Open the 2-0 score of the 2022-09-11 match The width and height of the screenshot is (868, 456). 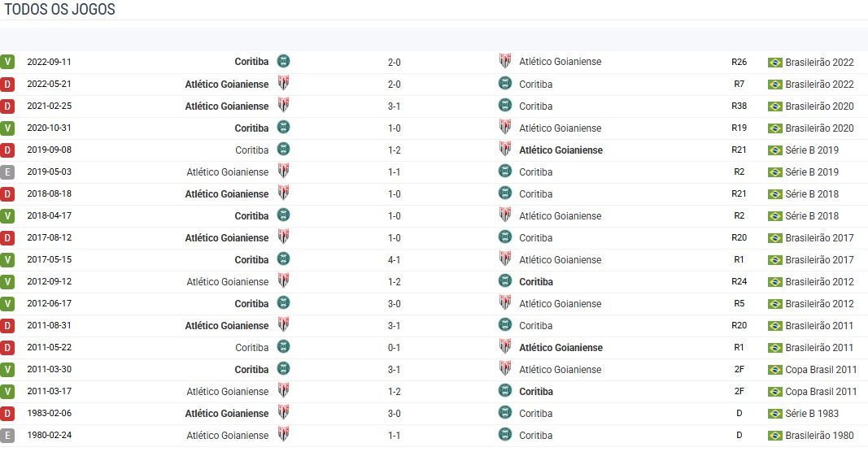click(395, 62)
